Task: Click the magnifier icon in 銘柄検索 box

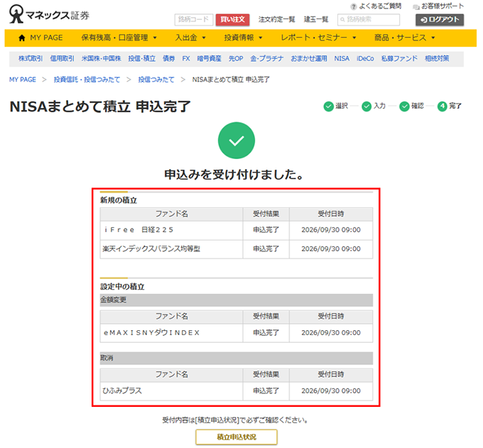Action: (342, 20)
